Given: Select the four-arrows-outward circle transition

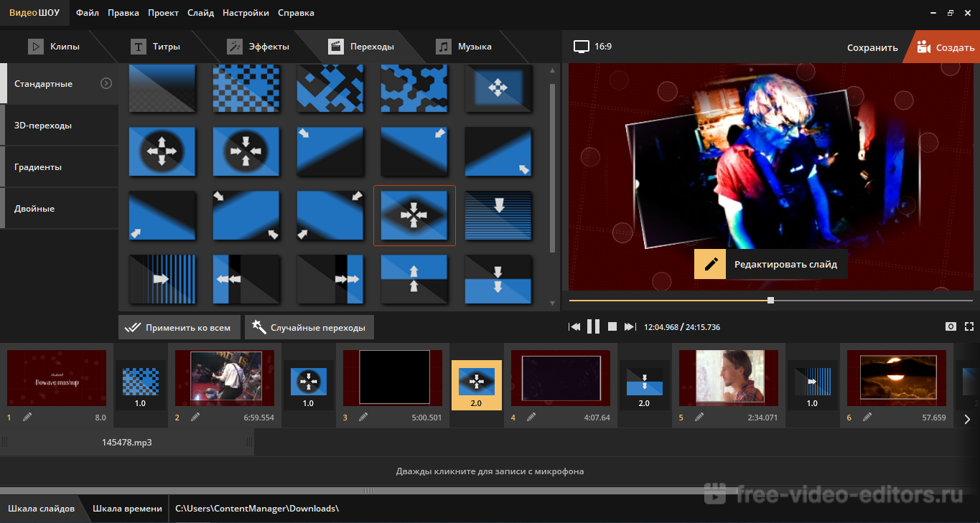Looking at the screenshot, I should 162,151.
